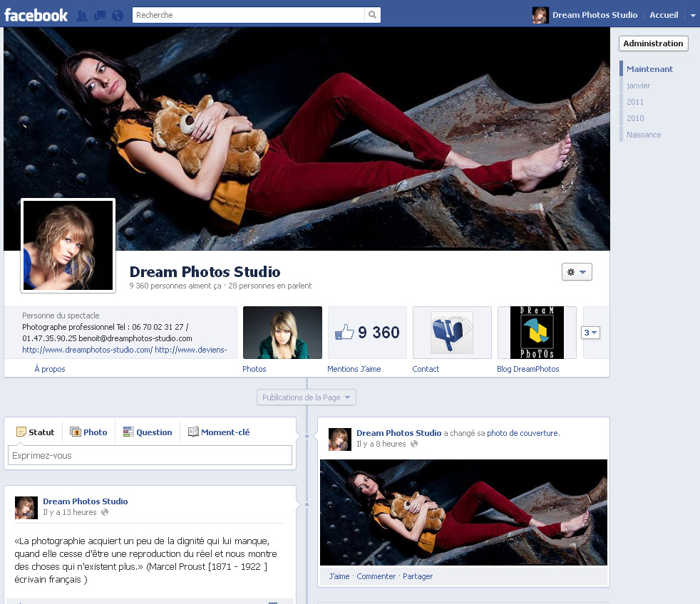Click J'aime on the cover photo post

(339, 576)
